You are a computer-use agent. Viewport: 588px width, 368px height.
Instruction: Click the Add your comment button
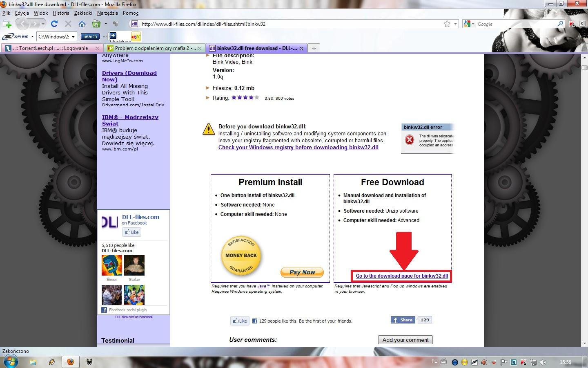click(405, 340)
